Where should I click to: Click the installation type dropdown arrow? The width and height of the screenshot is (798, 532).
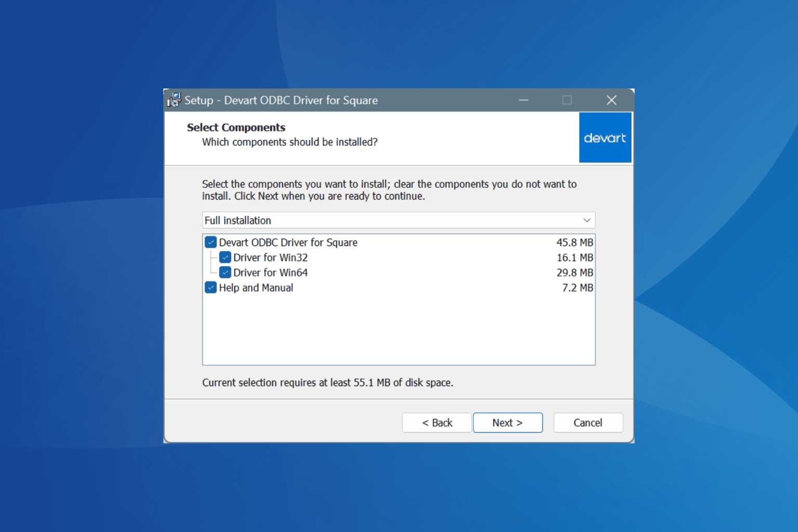click(587, 220)
